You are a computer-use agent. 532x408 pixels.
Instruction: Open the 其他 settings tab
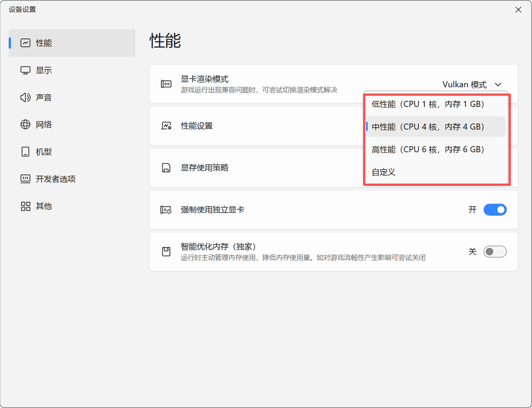pyautogui.click(x=72, y=206)
